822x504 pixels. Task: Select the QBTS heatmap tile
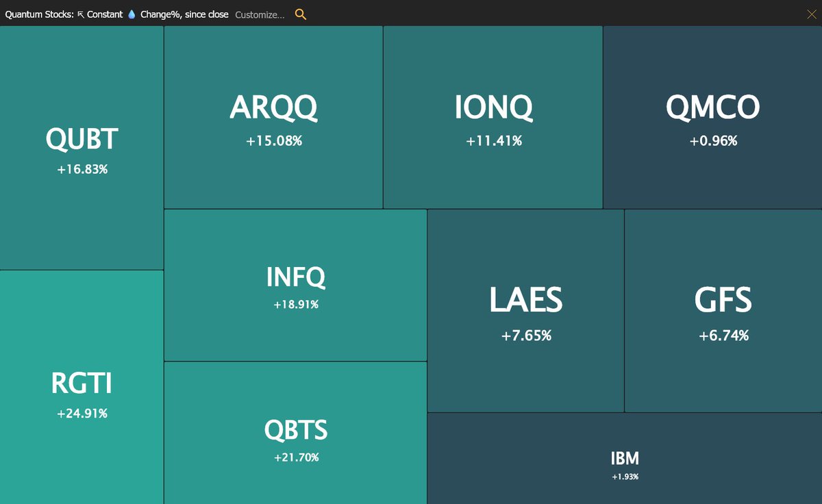[x=295, y=433]
